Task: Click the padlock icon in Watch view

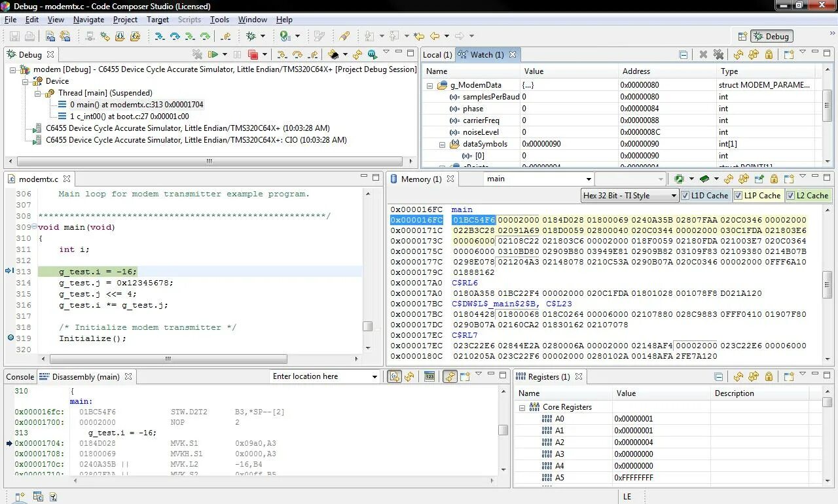Action: (x=769, y=55)
